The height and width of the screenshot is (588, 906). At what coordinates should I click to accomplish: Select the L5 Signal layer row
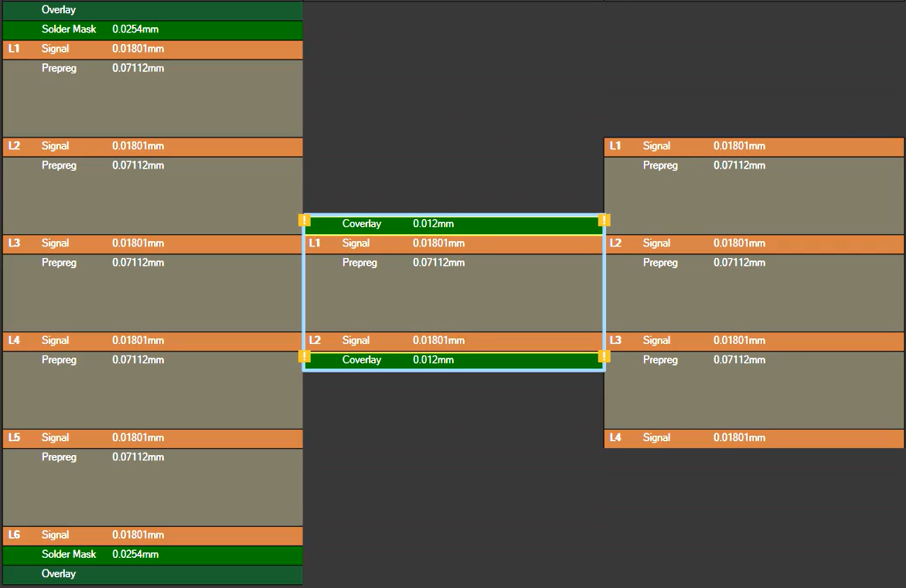tap(152, 438)
